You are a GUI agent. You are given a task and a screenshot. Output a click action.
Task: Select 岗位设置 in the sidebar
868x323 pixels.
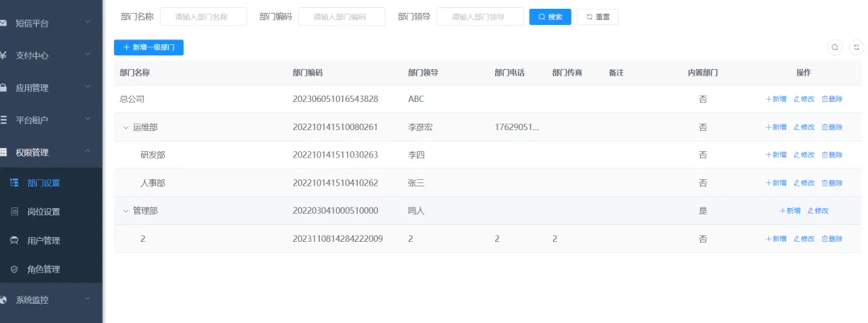51,212
